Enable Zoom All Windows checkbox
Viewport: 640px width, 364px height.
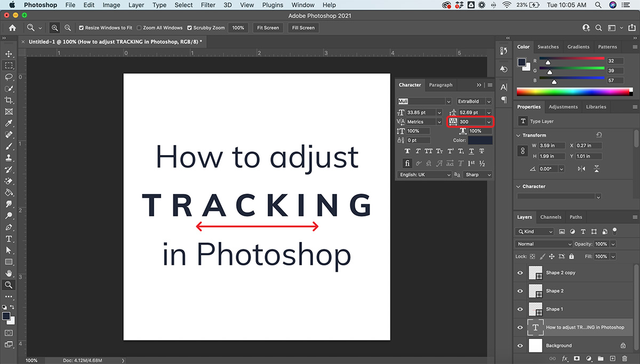[139, 28]
